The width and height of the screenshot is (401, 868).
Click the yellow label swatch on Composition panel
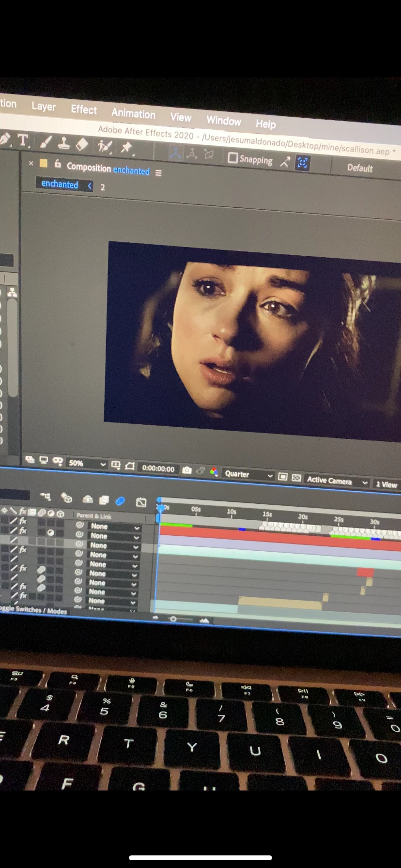(x=43, y=163)
